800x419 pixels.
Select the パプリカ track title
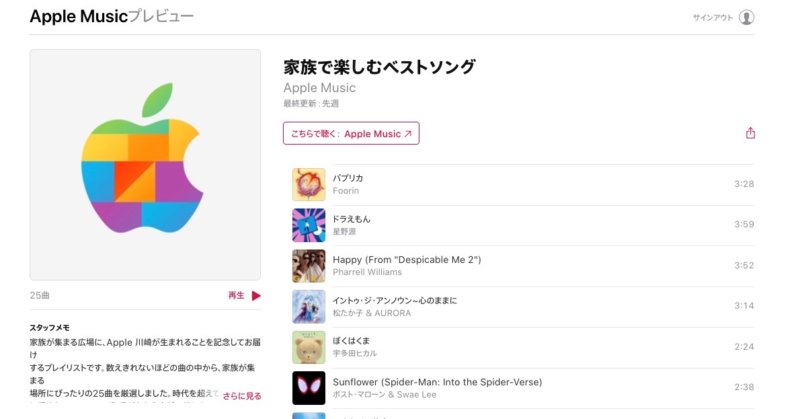point(348,178)
